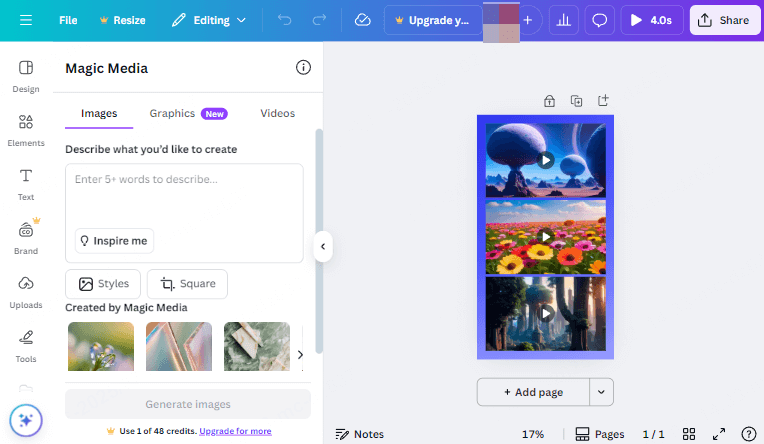764x444 pixels.
Task: Open the hamburger main menu
Action: click(26, 20)
